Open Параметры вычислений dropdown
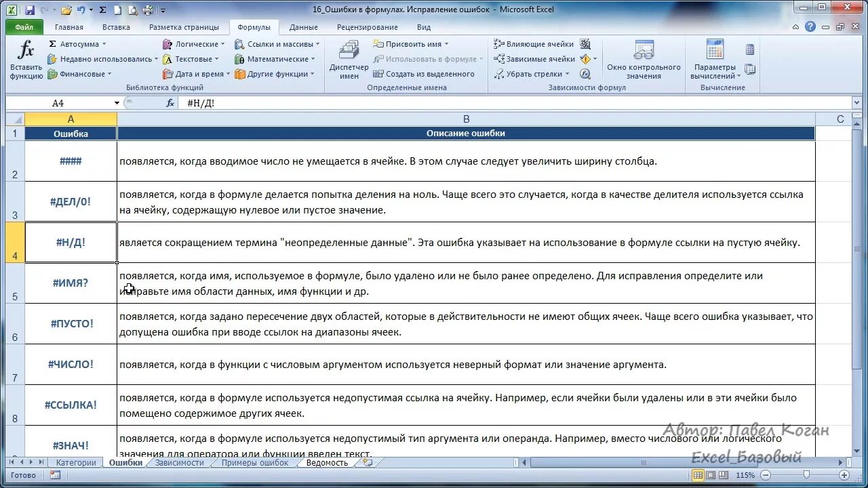The image size is (868, 488). (715, 60)
